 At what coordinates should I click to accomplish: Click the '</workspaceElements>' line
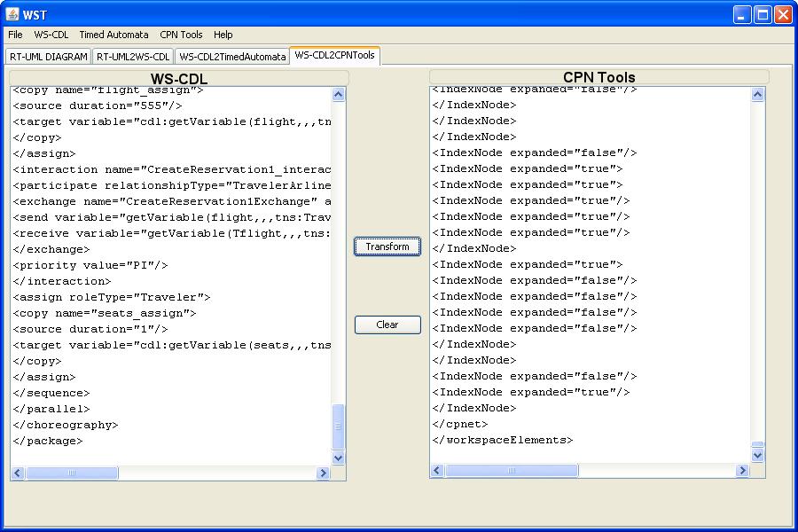[503, 440]
